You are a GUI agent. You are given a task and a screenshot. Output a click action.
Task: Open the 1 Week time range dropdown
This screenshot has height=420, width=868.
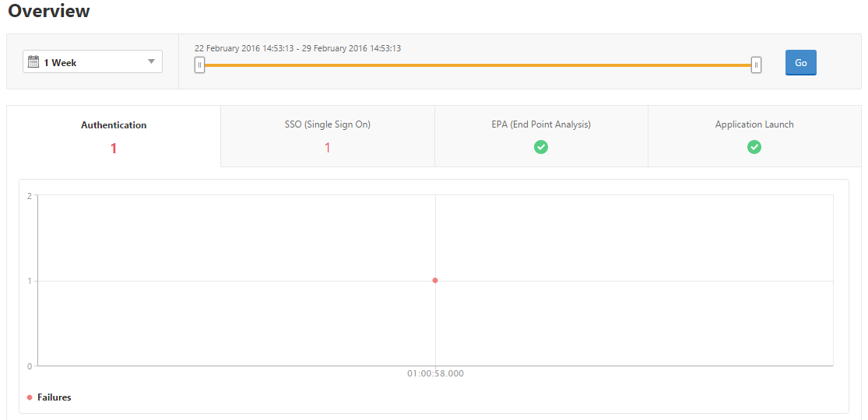point(93,61)
